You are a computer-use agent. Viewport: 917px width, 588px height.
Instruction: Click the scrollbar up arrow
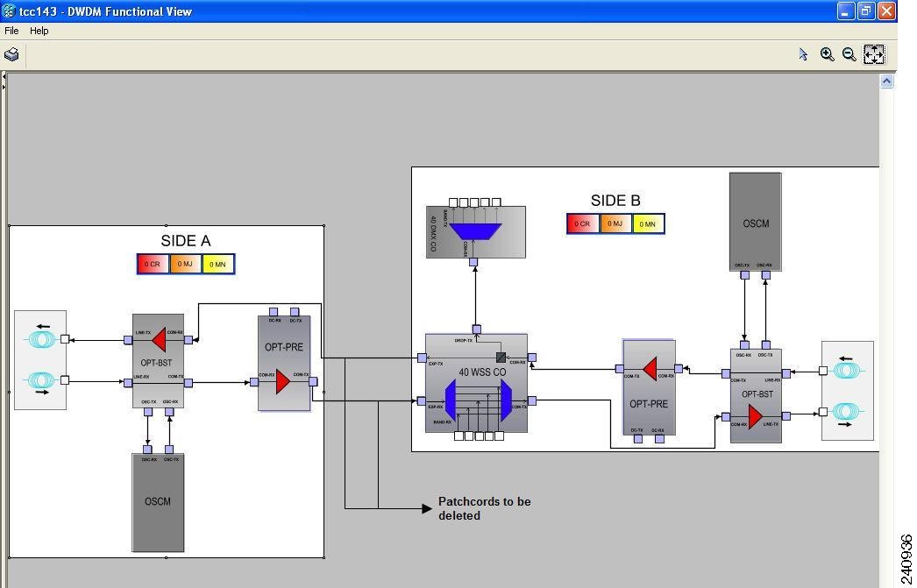click(x=886, y=81)
